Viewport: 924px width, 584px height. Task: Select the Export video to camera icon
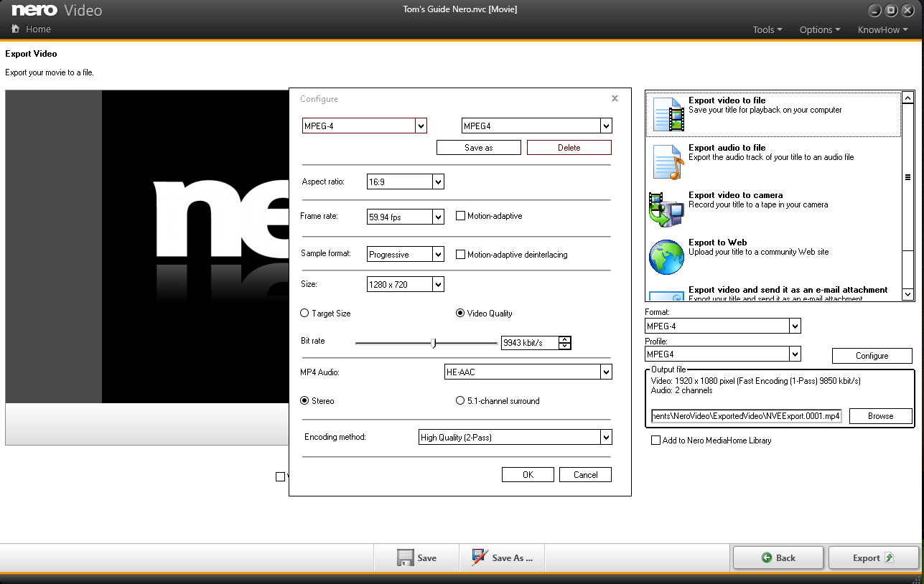(x=666, y=209)
